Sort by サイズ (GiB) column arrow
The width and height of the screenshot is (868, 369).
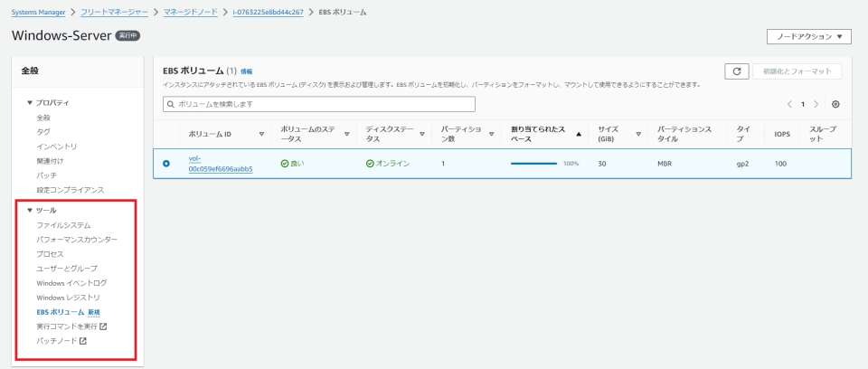(x=638, y=134)
